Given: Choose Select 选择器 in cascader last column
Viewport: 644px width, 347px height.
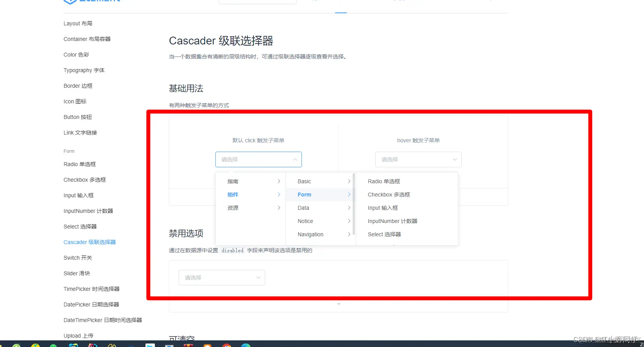Looking at the screenshot, I should pyautogui.click(x=407, y=234).
